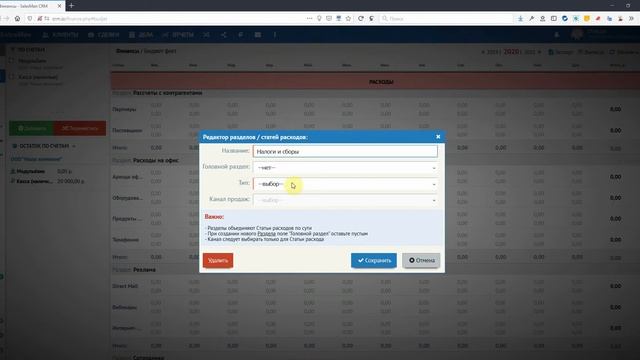
Task: Go to next year arrow after 2021
Action: point(539,52)
